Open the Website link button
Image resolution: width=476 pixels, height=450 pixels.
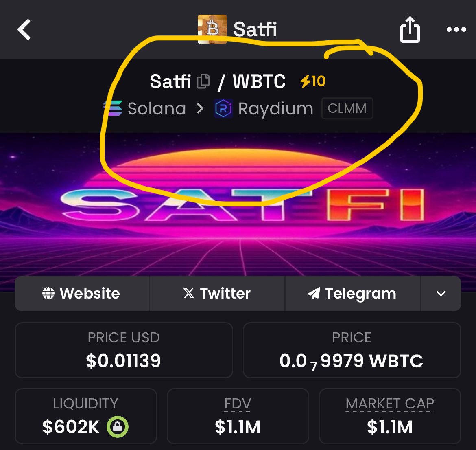(x=82, y=294)
